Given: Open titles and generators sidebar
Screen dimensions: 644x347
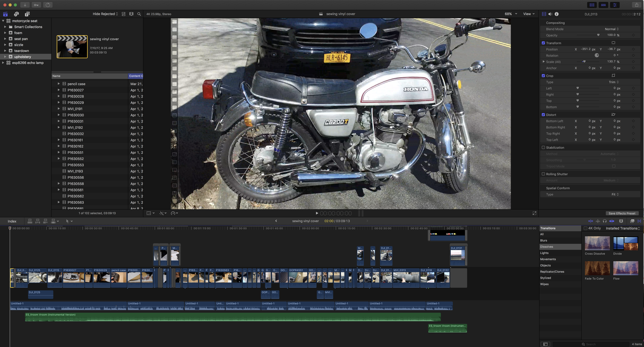Looking at the screenshot, I should click(x=27, y=14).
